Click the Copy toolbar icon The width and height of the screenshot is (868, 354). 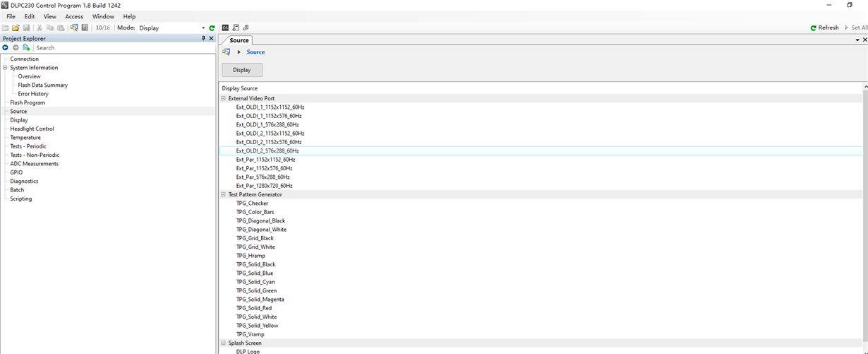(x=50, y=28)
